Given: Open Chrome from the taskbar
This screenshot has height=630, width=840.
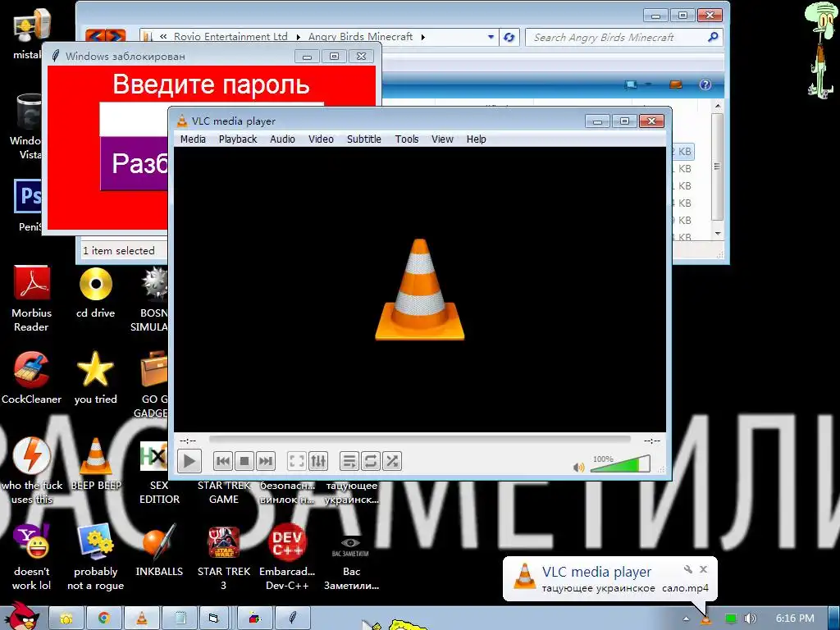Looking at the screenshot, I should coord(104,619).
